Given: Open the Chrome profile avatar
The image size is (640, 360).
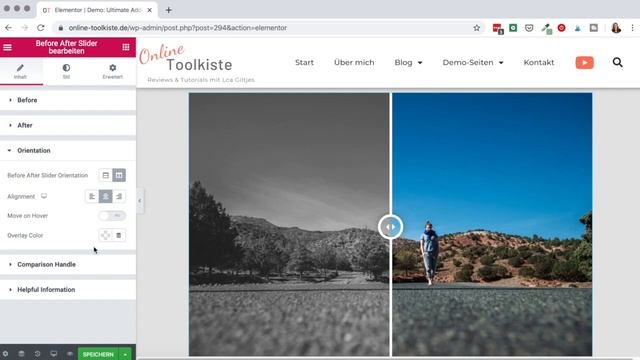Looking at the screenshot, I should [616, 28].
